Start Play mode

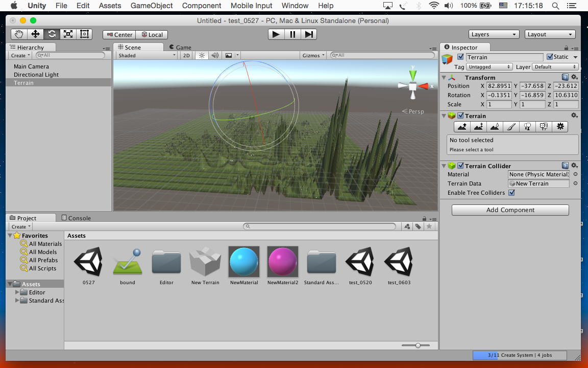click(x=276, y=34)
